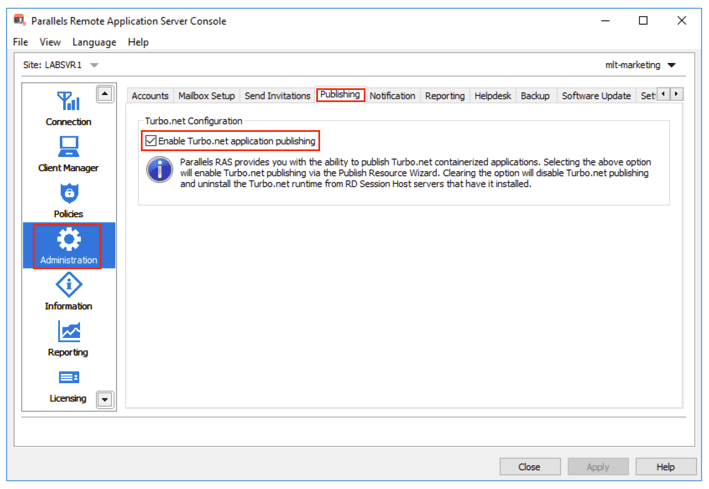Image resolution: width=709 pixels, height=489 pixels.
Task: Click the Turbo.net Configuration group label
Action: [194, 121]
